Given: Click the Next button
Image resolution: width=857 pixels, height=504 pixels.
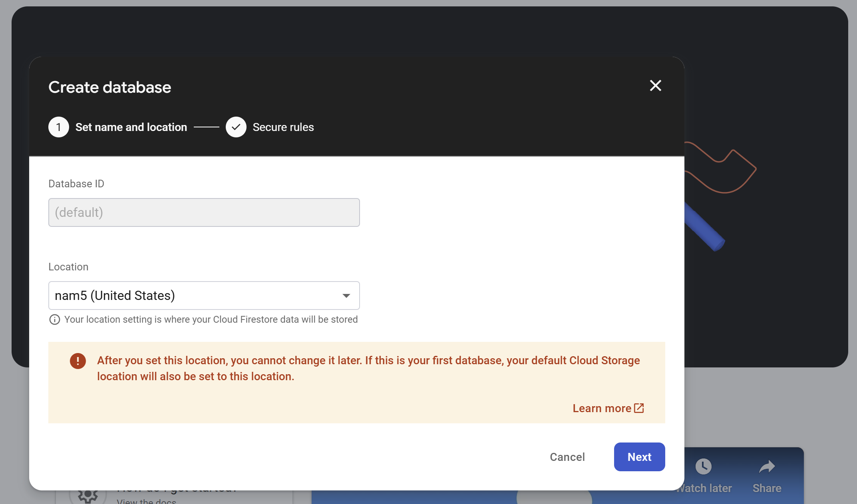Looking at the screenshot, I should coord(639,457).
